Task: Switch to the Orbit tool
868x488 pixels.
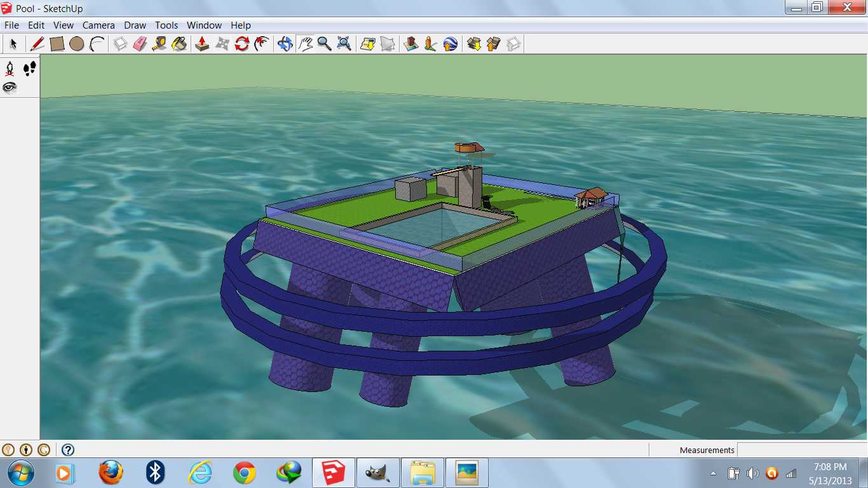Action: coord(285,44)
